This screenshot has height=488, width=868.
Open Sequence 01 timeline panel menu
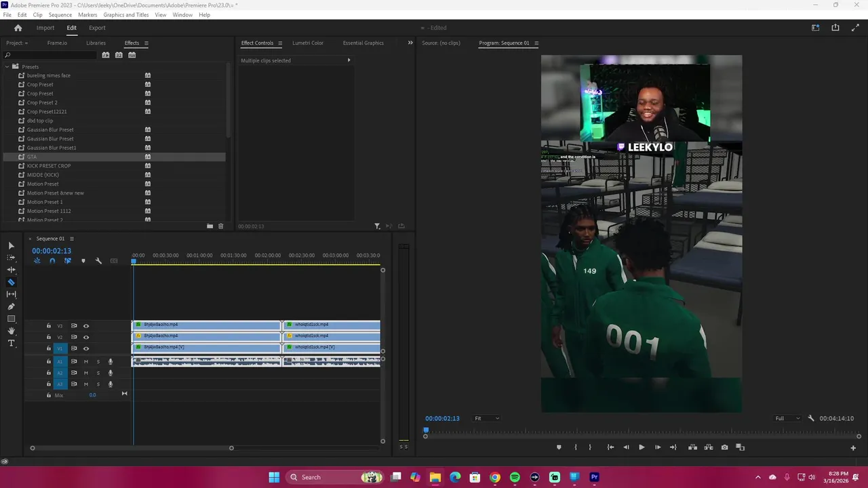pyautogui.click(x=71, y=239)
